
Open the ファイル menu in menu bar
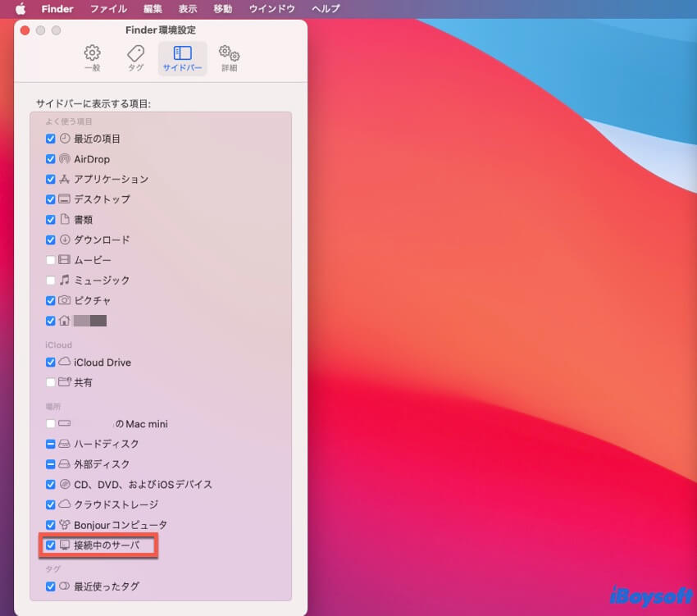108,9
